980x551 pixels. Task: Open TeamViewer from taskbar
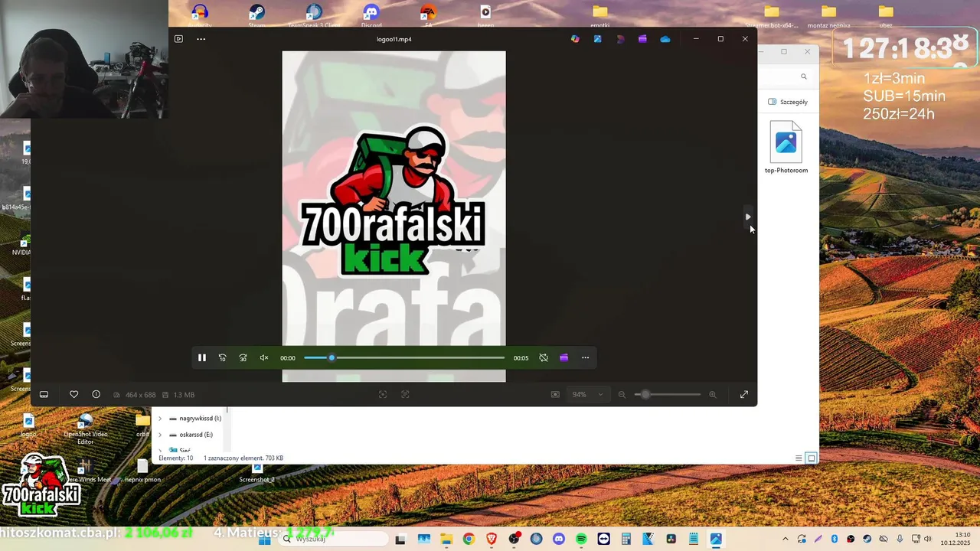[x=604, y=540]
